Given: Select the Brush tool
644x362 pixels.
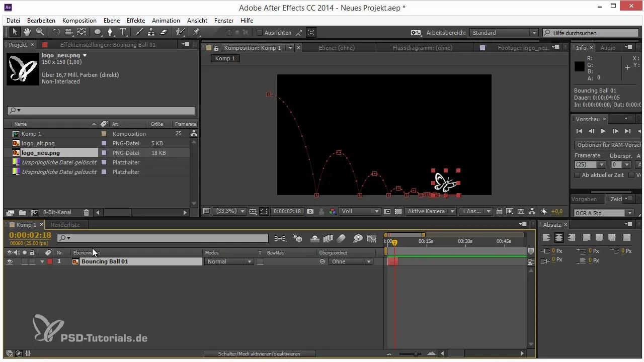Looking at the screenshot, I should pos(139,32).
